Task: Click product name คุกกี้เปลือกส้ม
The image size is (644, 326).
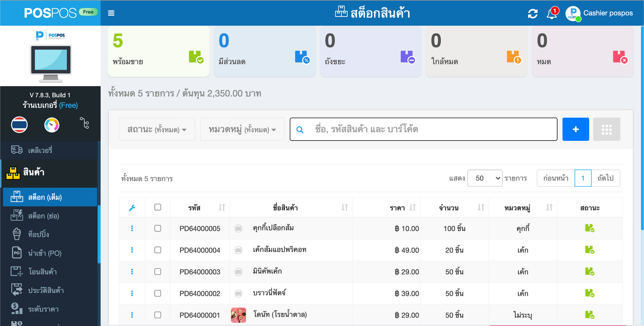Action: tap(273, 228)
